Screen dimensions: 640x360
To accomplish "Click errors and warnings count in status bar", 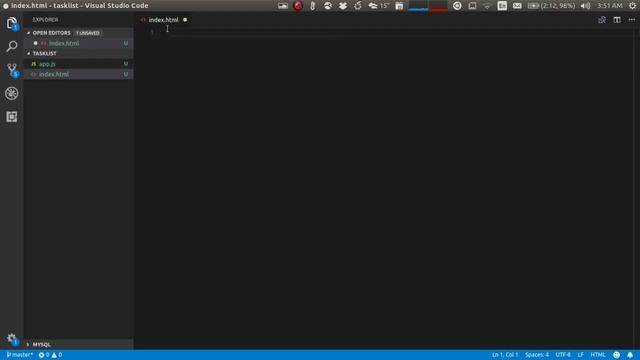I will (50, 355).
